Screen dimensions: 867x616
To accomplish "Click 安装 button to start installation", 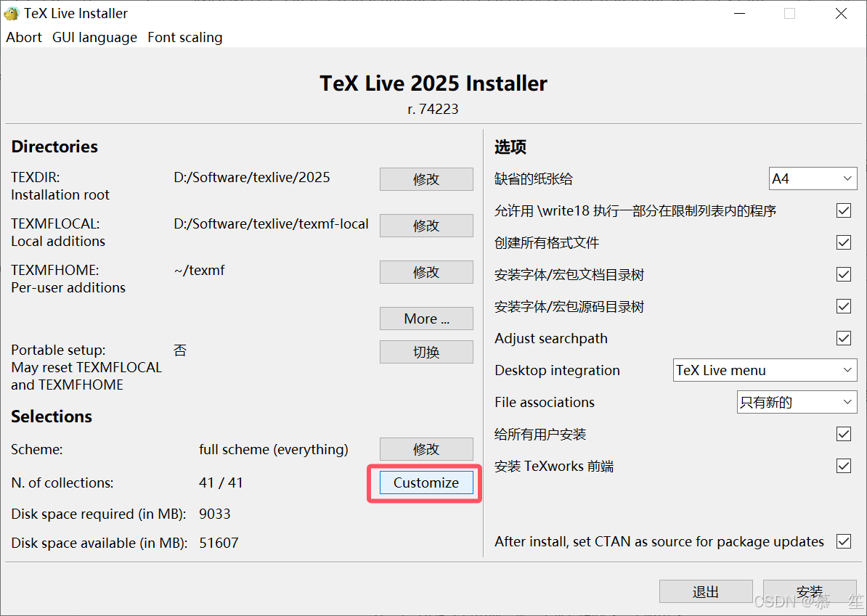I will (810, 591).
